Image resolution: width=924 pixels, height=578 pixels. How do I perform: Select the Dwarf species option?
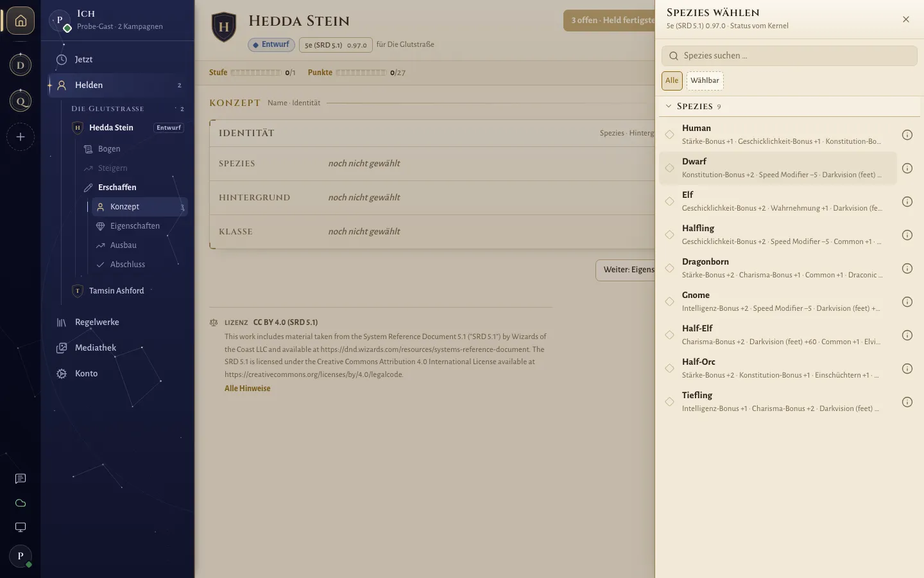(778, 168)
